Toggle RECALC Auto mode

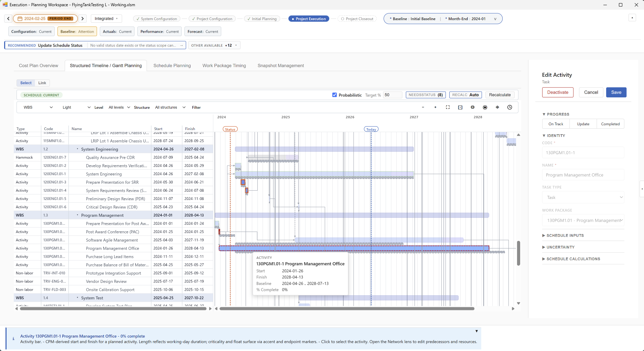pos(465,95)
